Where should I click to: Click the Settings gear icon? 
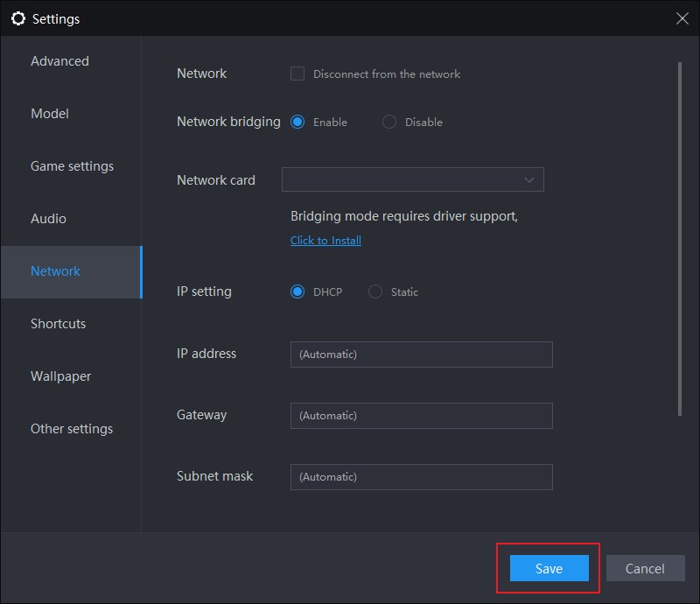click(18, 18)
